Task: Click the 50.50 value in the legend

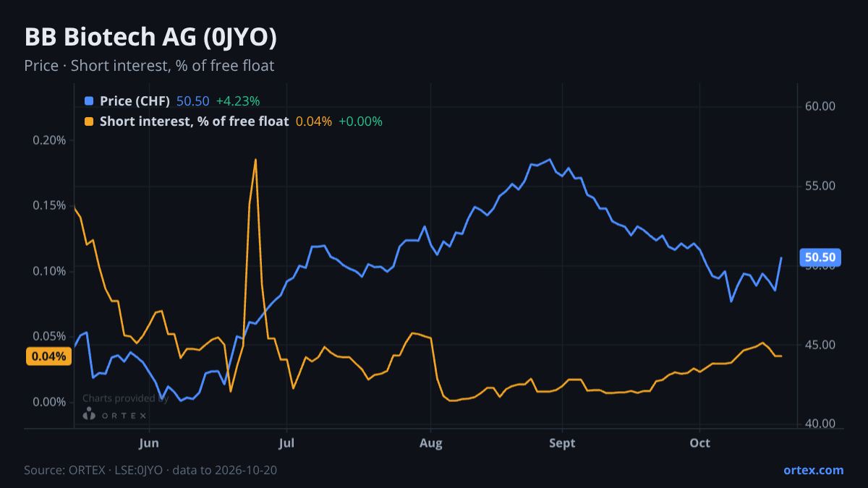Action: [193, 101]
